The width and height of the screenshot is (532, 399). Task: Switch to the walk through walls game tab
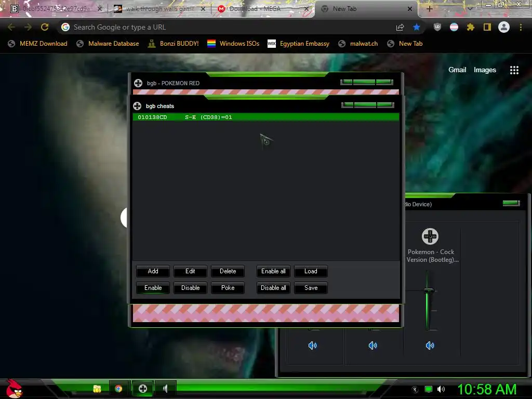(159, 9)
